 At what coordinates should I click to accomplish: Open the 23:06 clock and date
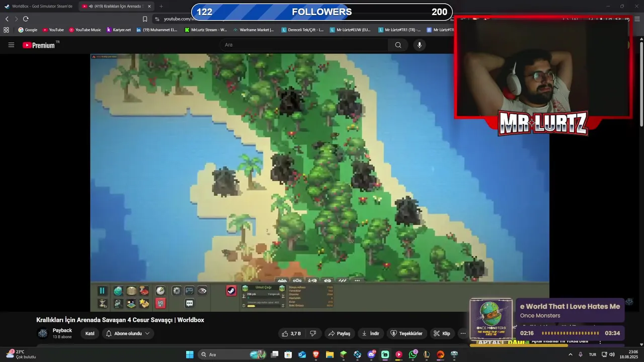coord(629,354)
